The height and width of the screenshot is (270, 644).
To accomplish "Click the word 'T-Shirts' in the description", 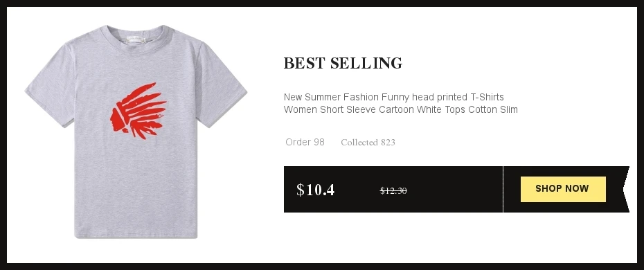I will (487, 97).
